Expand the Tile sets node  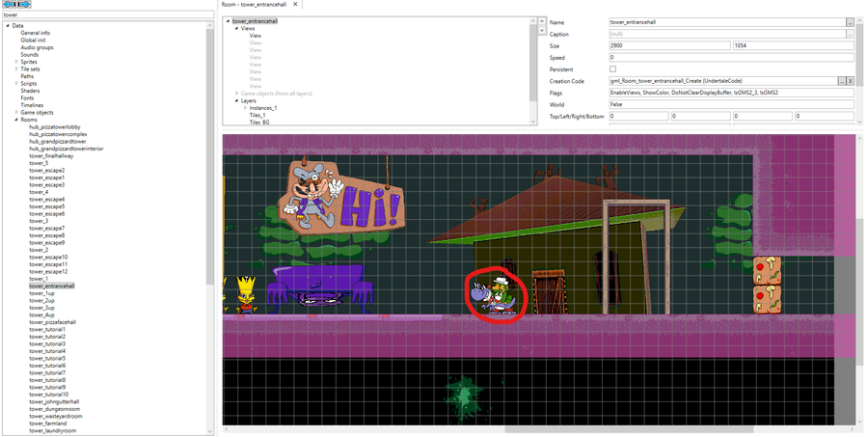pyautogui.click(x=16, y=69)
